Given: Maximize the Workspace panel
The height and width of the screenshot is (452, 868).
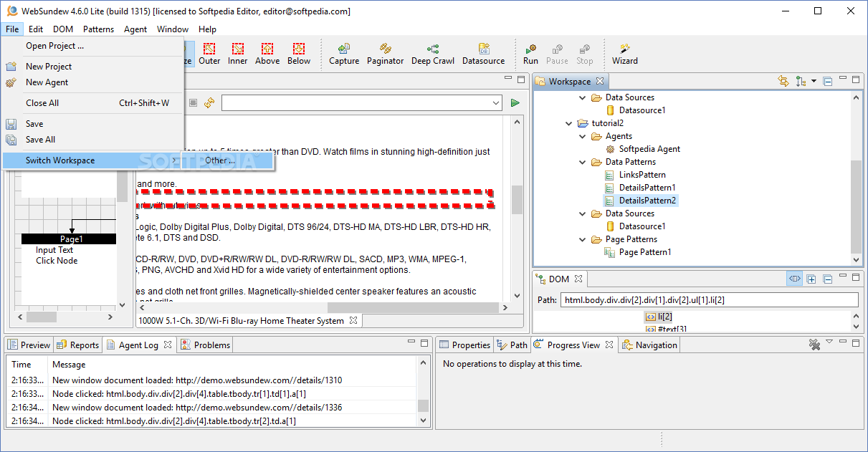Looking at the screenshot, I should [x=856, y=80].
